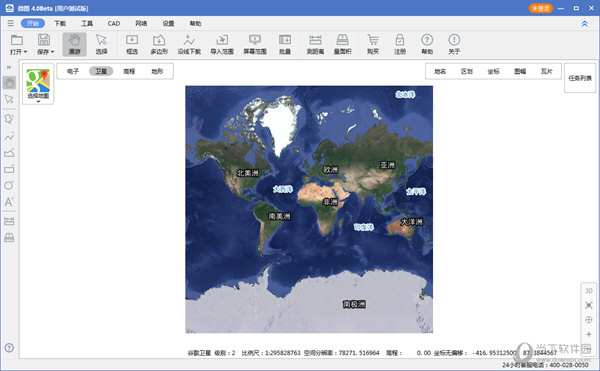Switch to the 下载 ribbon tab
Screen dimensions: 600x371
pos(60,23)
